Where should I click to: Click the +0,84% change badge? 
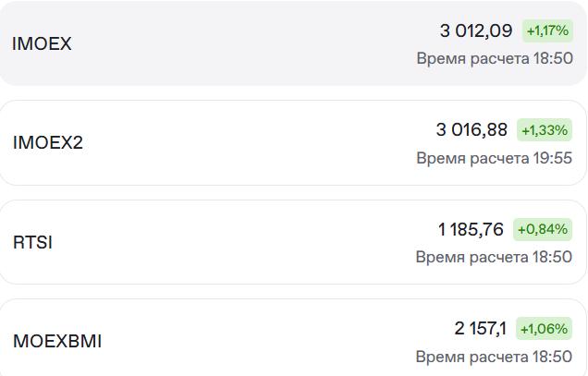tap(543, 229)
